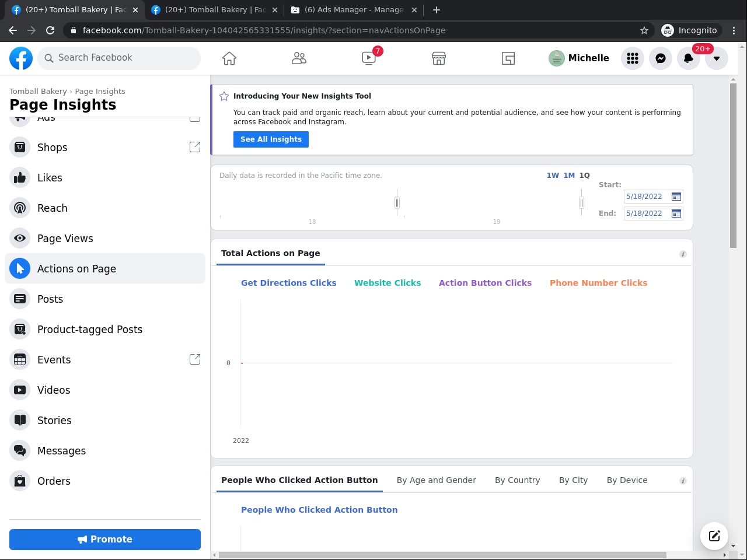Click the vertical page scrollbar
This screenshot has width=747, height=560.
pyautogui.click(x=733, y=166)
